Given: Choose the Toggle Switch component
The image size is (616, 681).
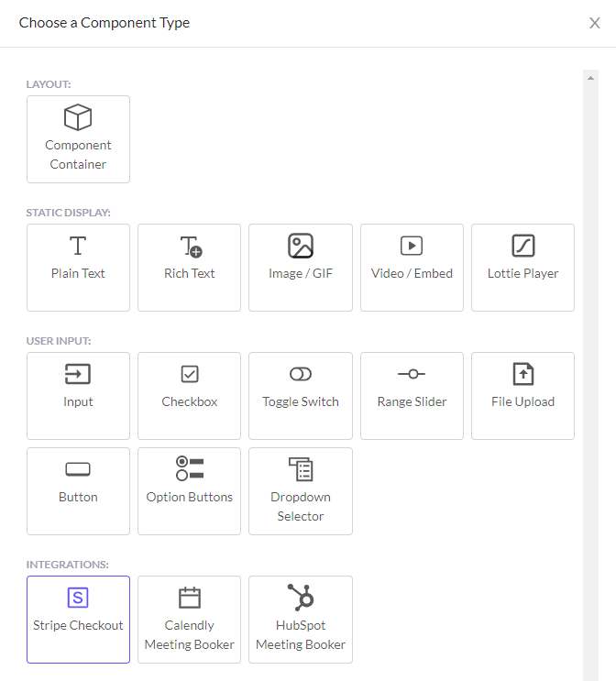Looking at the screenshot, I should (301, 396).
